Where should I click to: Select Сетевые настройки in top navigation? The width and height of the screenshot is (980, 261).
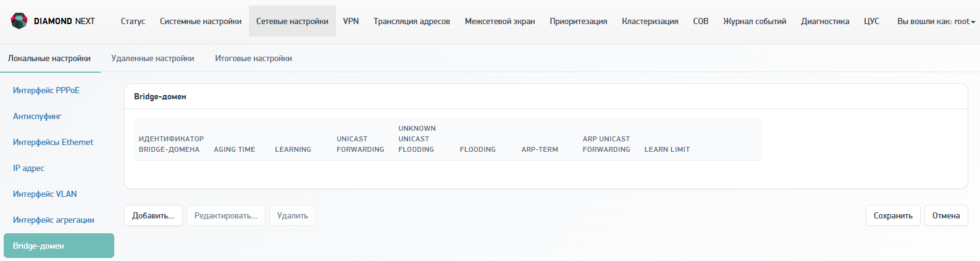[x=292, y=21]
